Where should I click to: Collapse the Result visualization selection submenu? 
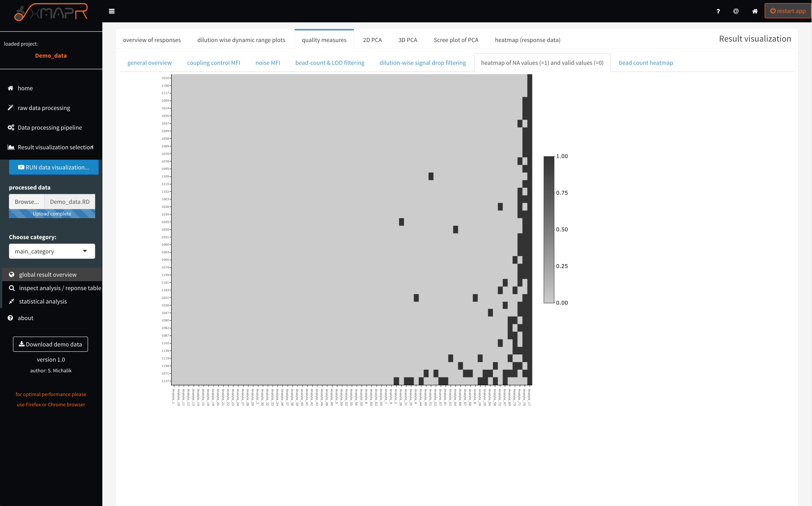(x=93, y=147)
